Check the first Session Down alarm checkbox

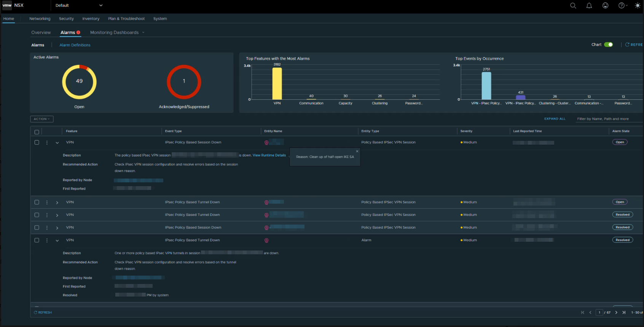tap(37, 142)
